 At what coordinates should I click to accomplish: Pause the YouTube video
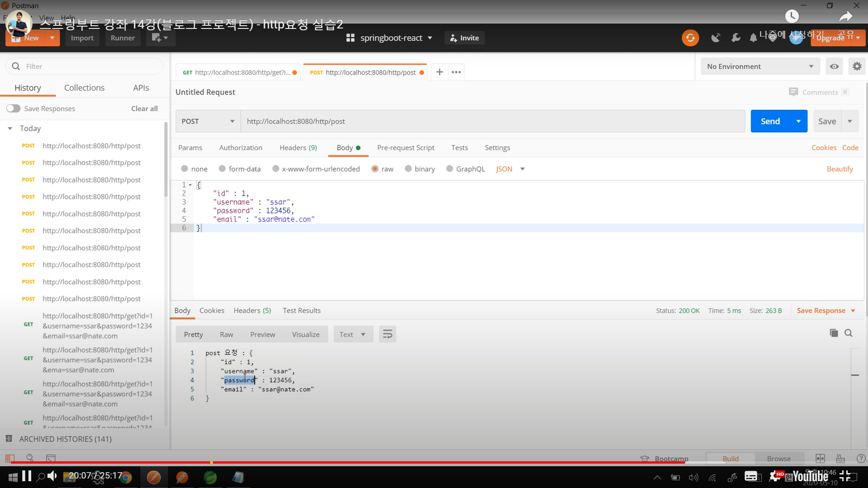(x=27, y=476)
